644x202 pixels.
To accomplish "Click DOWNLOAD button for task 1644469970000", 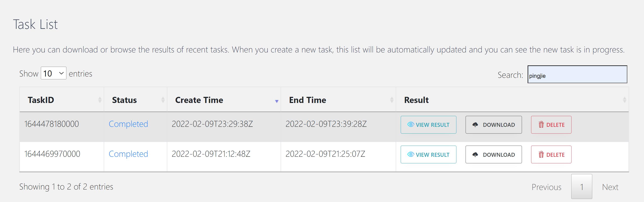I will click(x=494, y=154).
